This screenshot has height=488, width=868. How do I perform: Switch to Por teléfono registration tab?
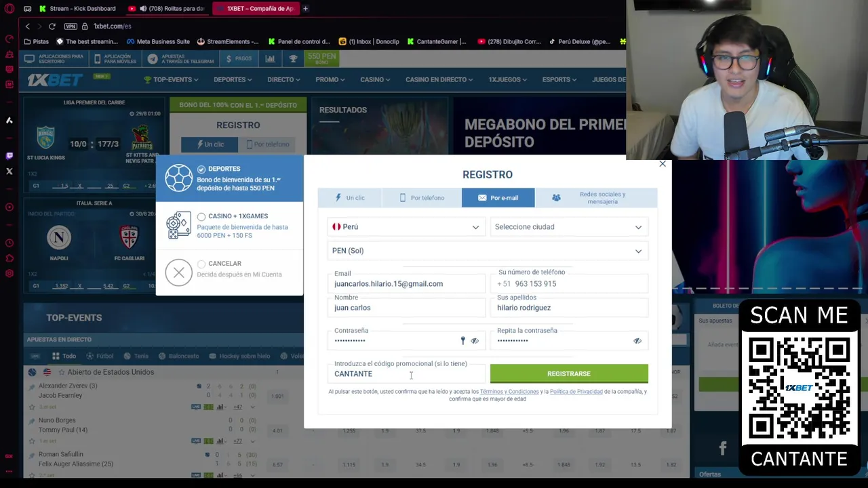pos(422,198)
